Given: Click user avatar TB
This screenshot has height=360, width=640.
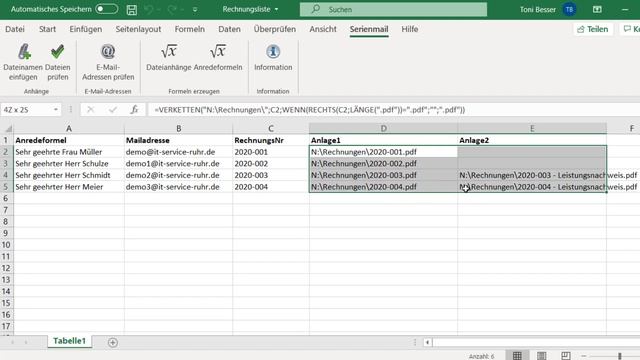Looking at the screenshot, I should point(569,9).
